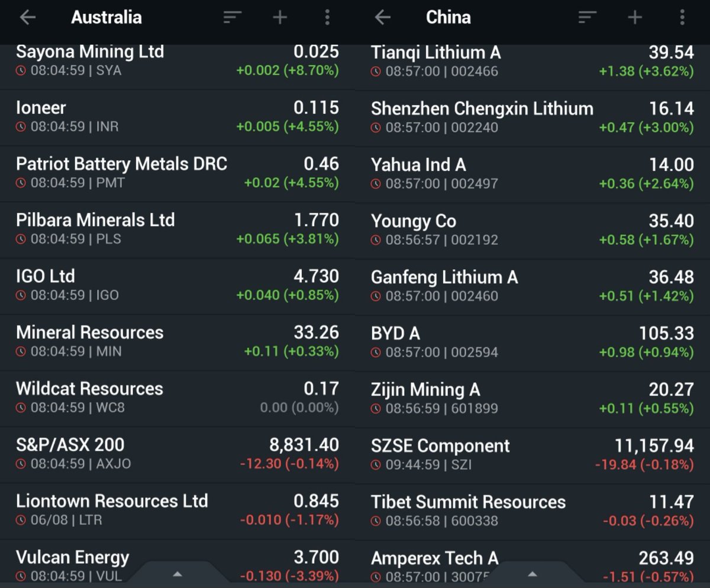Tap Tibet Summit change -0.03 (-0.26%)
The image size is (710, 588).
[648, 521]
